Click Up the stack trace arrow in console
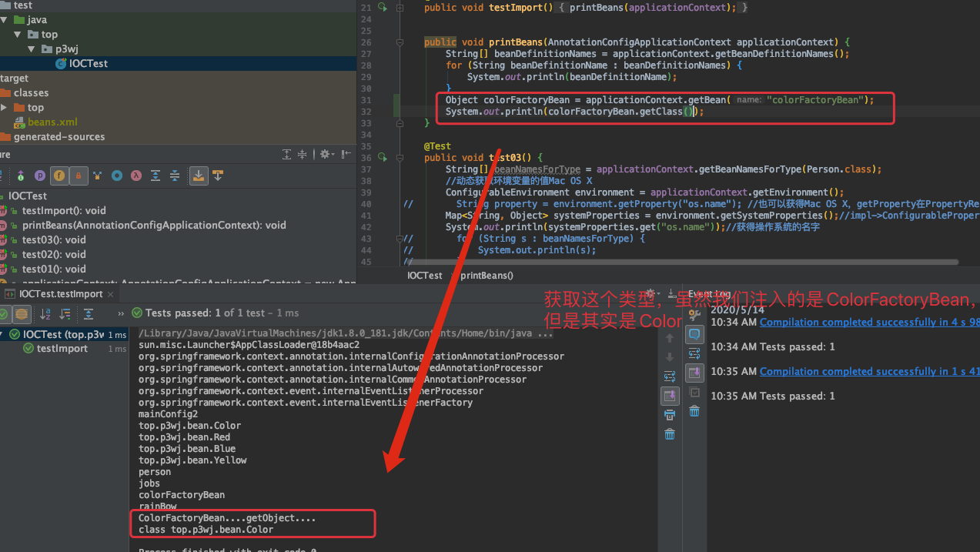Viewport: 980px width, 552px height. pos(670,338)
